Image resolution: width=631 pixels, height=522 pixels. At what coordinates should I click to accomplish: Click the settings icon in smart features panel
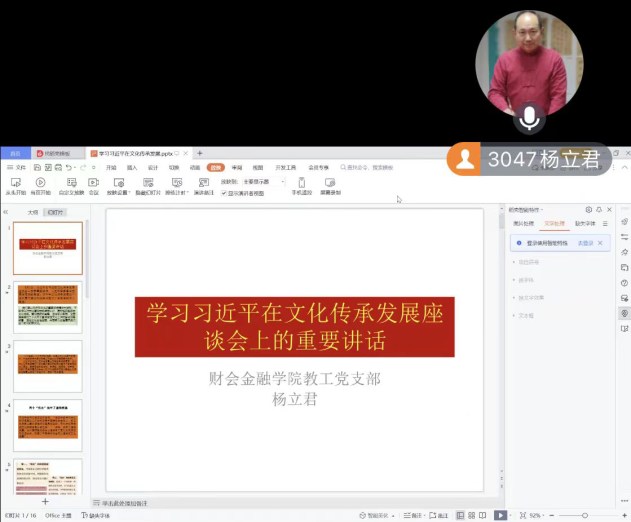588,210
